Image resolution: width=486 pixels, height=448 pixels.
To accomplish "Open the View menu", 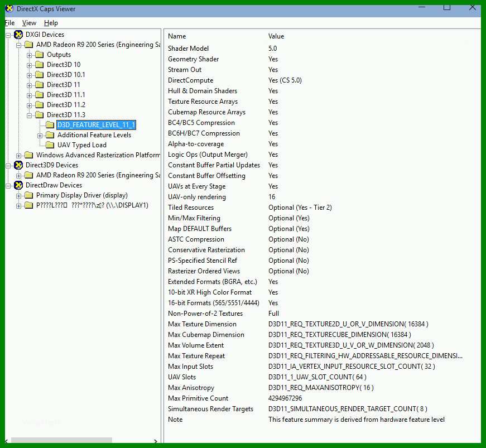I will tap(29, 23).
